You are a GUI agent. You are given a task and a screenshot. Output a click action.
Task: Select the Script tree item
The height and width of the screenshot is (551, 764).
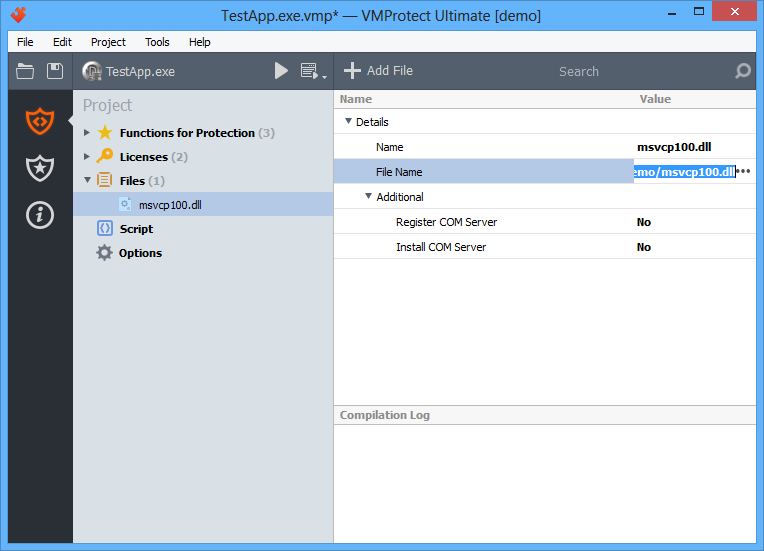click(x=136, y=229)
